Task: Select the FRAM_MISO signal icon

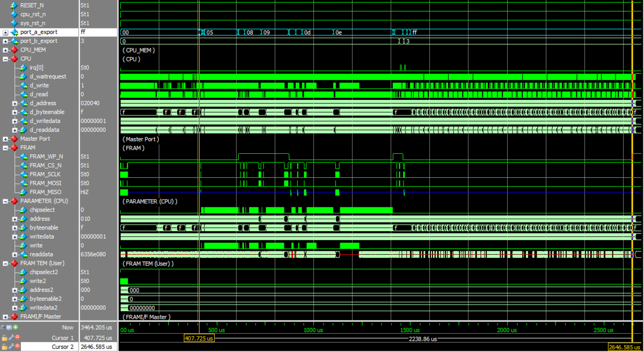Action: tap(23, 192)
